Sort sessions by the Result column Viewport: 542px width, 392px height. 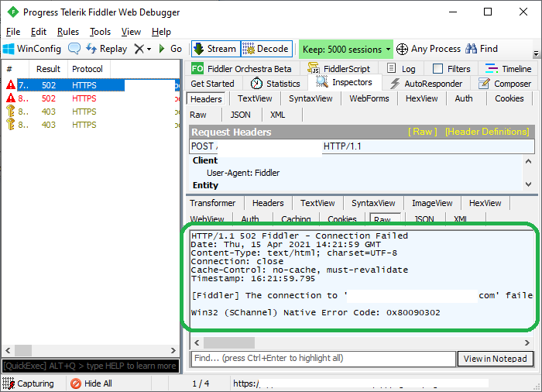[48, 69]
